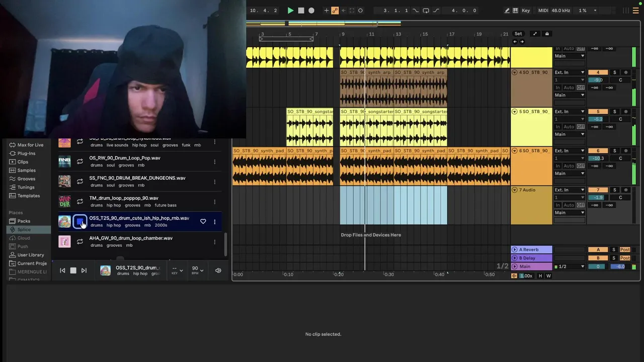
Task: Click the MIDI map mode button
Action: (x=543, y=11)
